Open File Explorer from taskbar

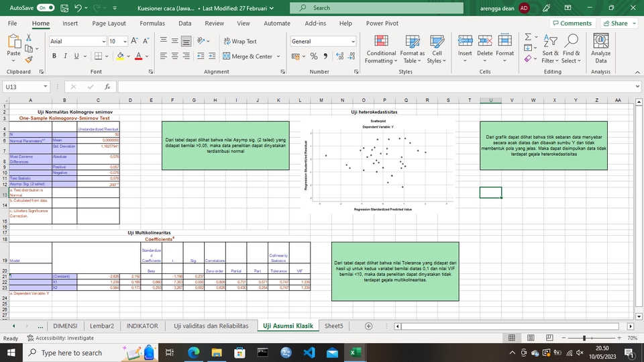tap(217, 353)
